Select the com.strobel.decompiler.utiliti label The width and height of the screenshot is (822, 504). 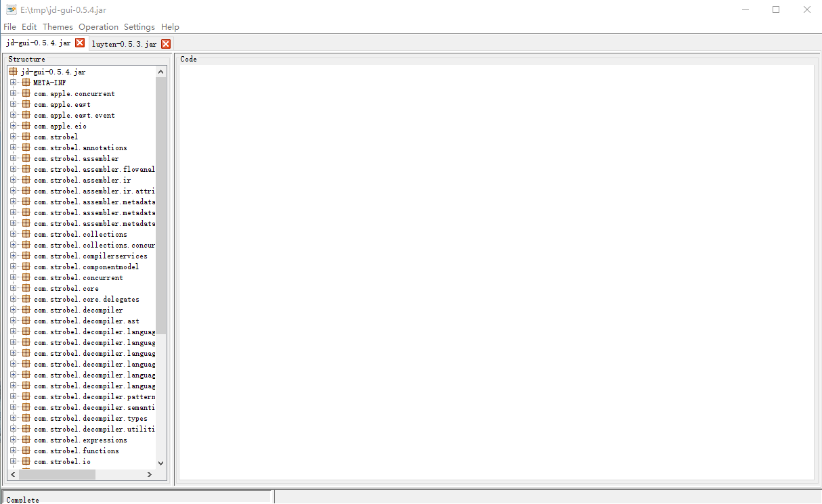(95, 429)
